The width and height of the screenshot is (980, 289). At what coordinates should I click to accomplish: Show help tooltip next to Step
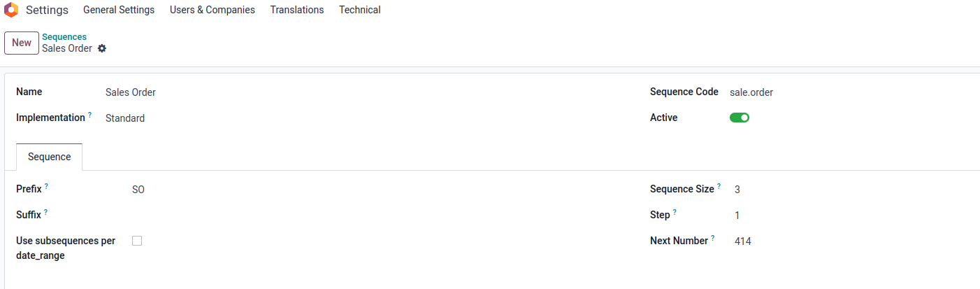(x=675, y=212)
